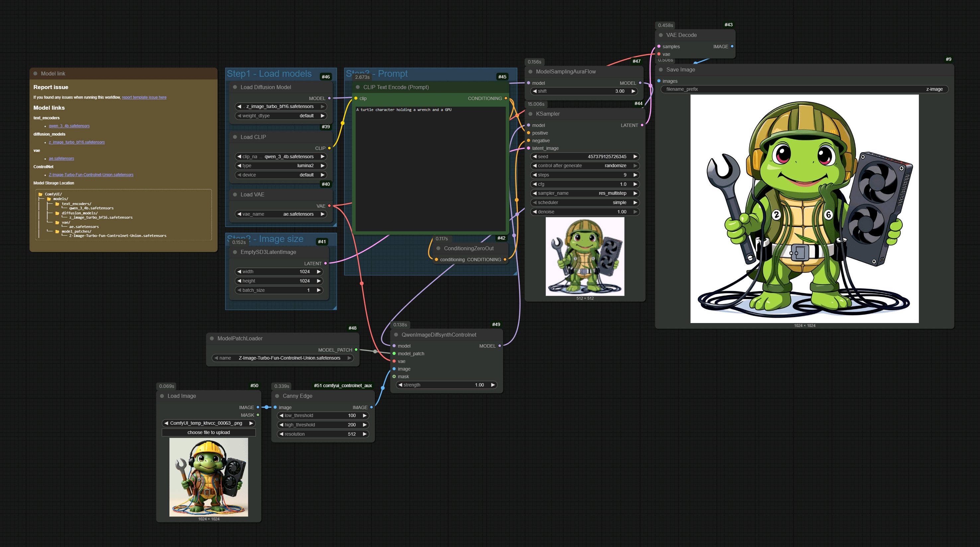
Task: Collapse the KSampler node using its dot
Action: coord(530,114)
